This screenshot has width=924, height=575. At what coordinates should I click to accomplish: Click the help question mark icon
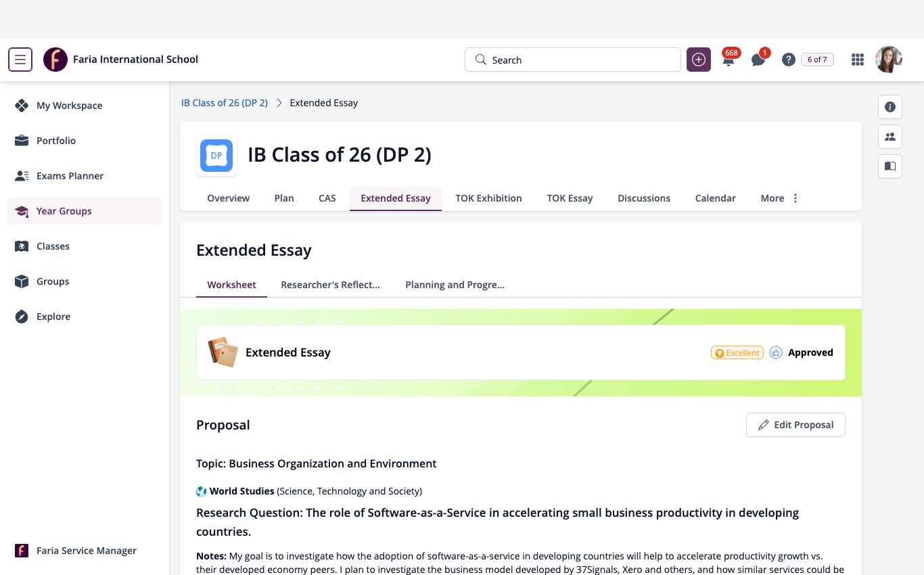click(788, 60)
